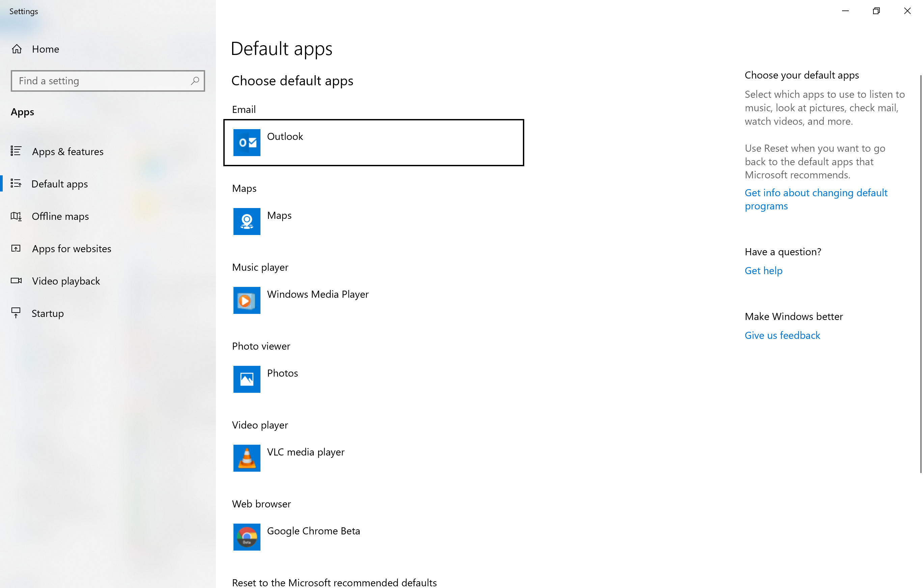This screenshot has height=588, width=923.
Task: Click the Find a setting search field
Action: pos(108,81)
